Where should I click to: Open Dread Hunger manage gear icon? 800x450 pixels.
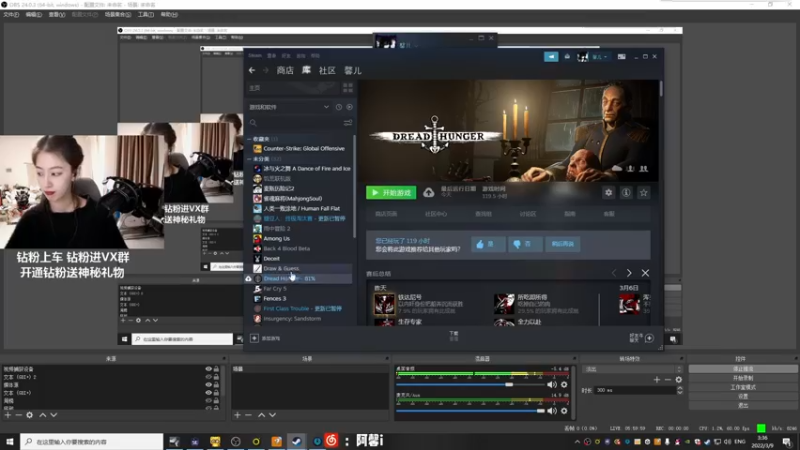[608, 192]
